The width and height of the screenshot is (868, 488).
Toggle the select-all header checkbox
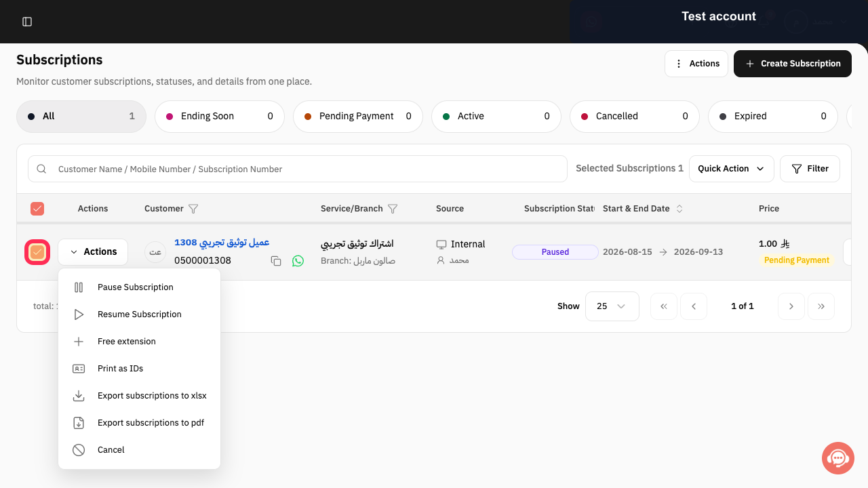(37, 209)
